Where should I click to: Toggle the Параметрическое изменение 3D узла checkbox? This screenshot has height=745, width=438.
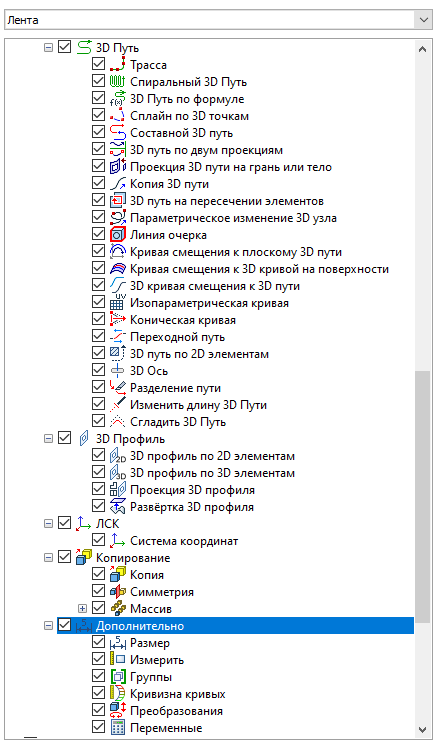tap(98, 218)
